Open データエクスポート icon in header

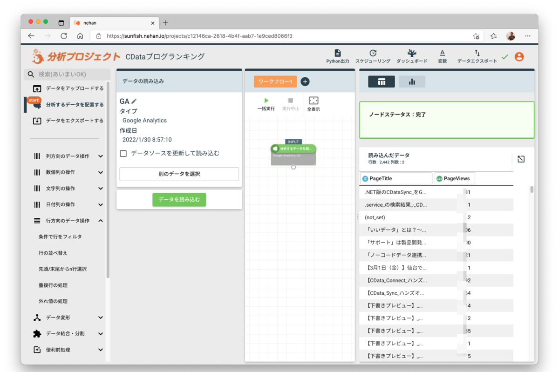coord(477,53)
